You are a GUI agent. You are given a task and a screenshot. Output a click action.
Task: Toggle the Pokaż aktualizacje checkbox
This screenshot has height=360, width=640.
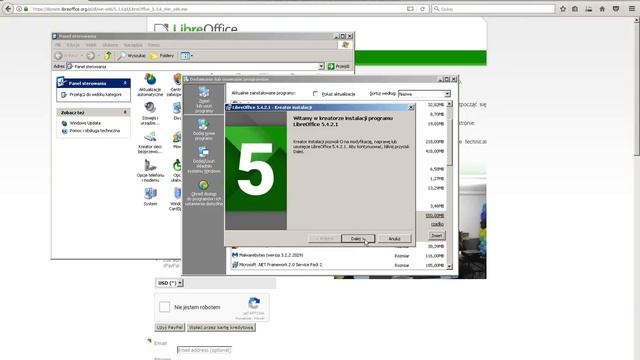pyautogui.click(x=315, y=94)
